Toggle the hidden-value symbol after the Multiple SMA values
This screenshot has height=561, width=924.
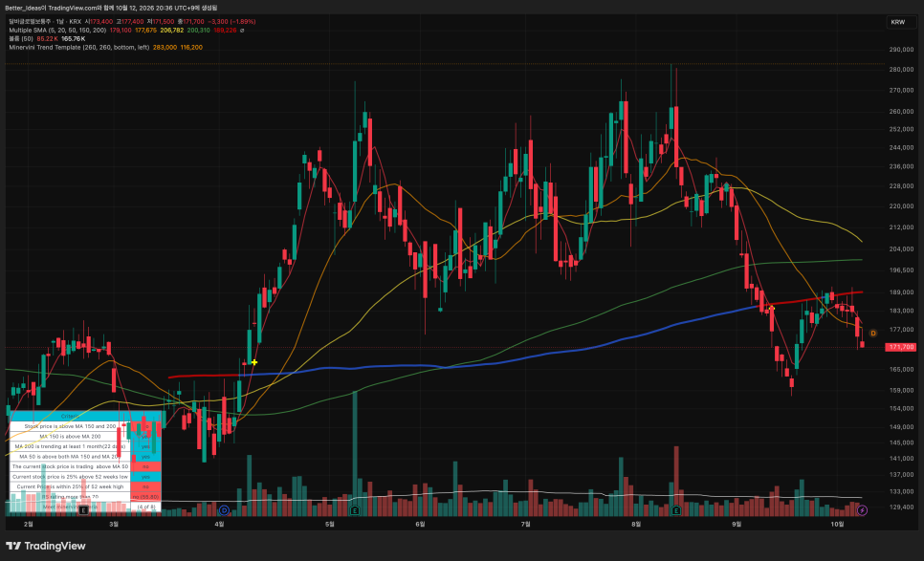pos(242,30)
